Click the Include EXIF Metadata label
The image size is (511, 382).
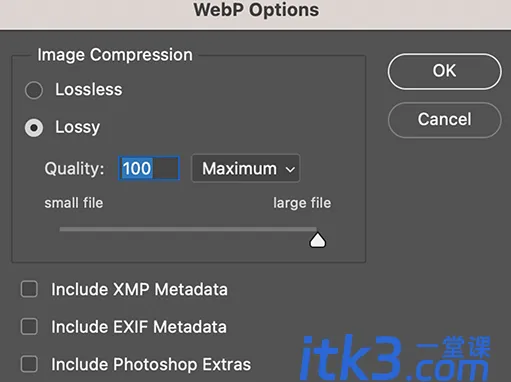coord(139,326)
